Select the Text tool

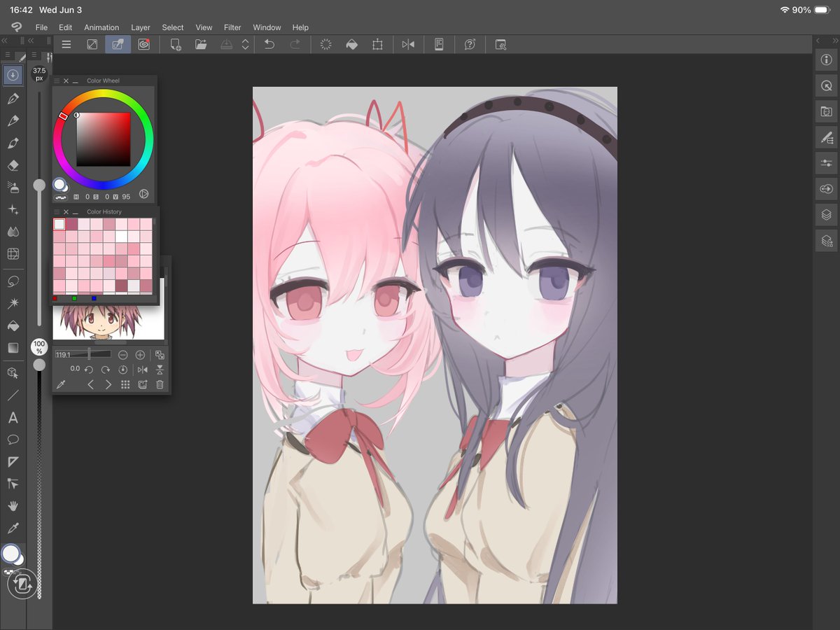pyautogui.click(x=13, y=418)
